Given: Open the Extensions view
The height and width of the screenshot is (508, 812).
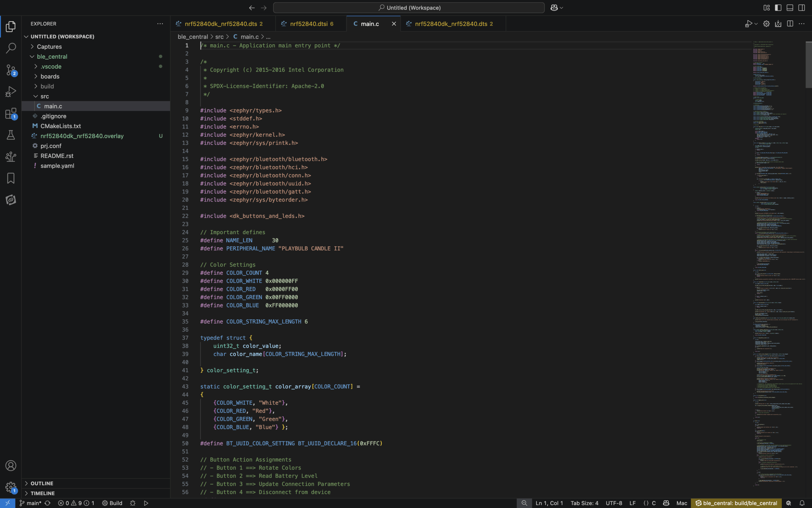Looking at the screenshot, I should coord(11,114).
